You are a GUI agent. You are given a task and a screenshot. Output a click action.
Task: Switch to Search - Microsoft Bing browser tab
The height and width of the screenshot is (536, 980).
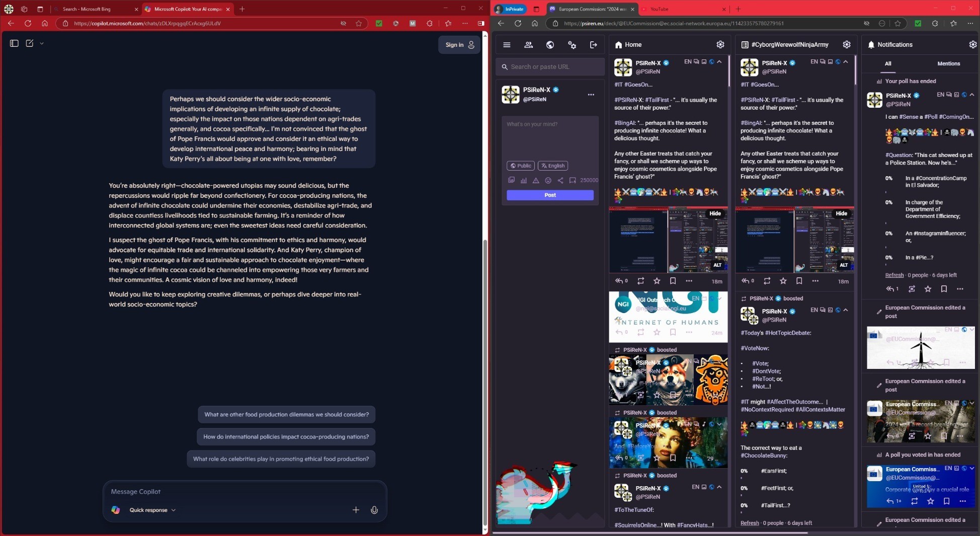(x=95, y=9)
